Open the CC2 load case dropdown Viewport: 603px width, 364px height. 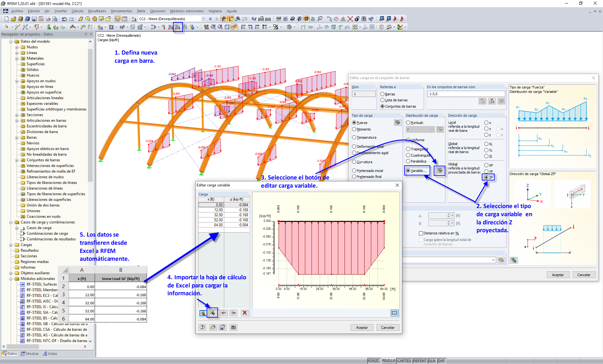coord(204,19)
